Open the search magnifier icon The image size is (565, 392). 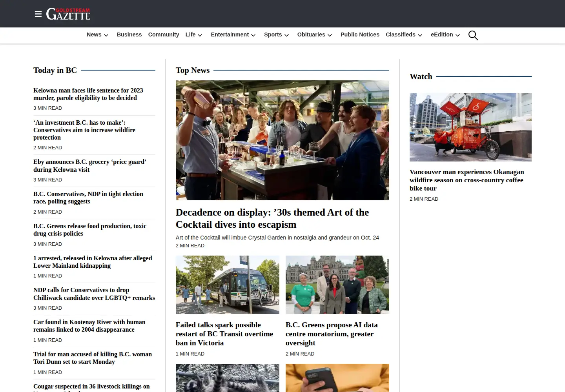(x=473, y=35)
